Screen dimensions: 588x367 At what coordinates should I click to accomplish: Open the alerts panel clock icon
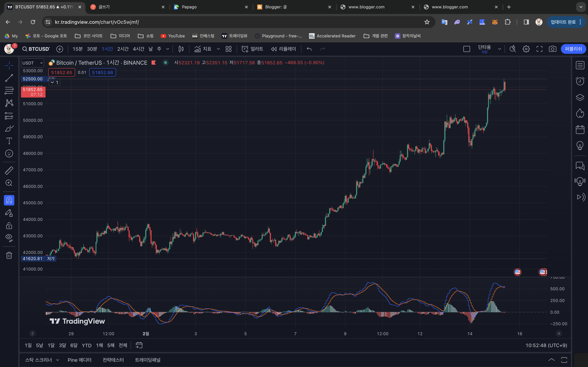[580, 81]
